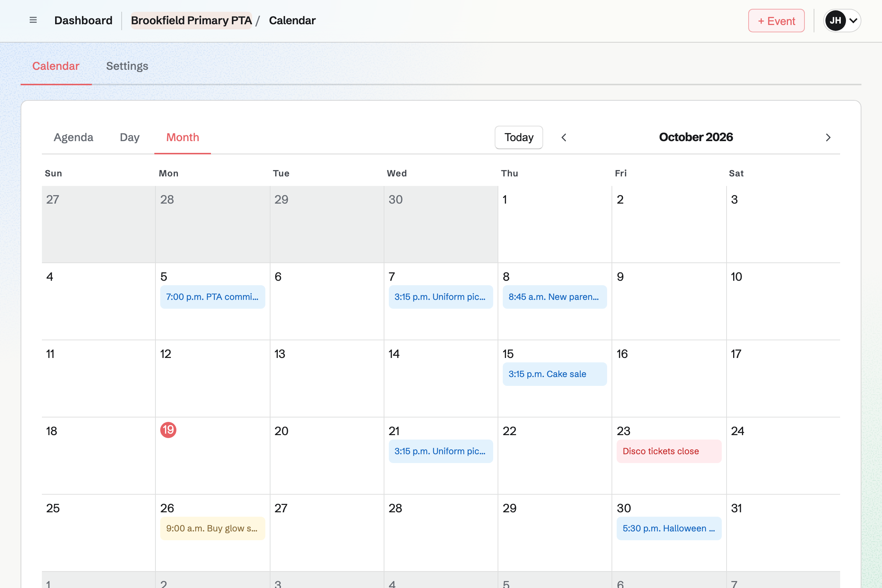Screen dimensions: 882x588
Task: Open Uniform event on October 7
Action: (x=441, y=297)
